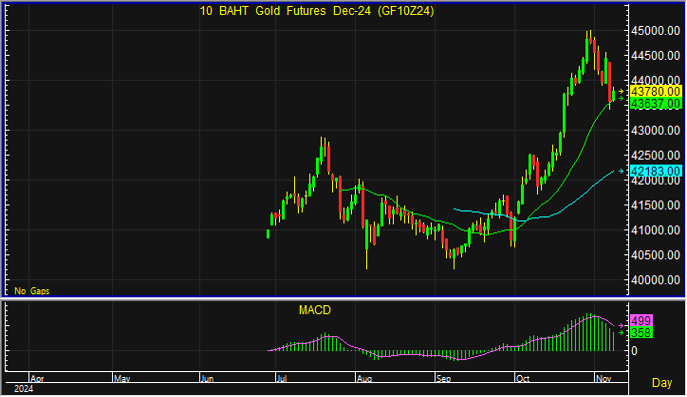Select the cyan 42183.00 moving average label
Image resolution: width=687 pixels, height=397 pixels.
point(655,171)
